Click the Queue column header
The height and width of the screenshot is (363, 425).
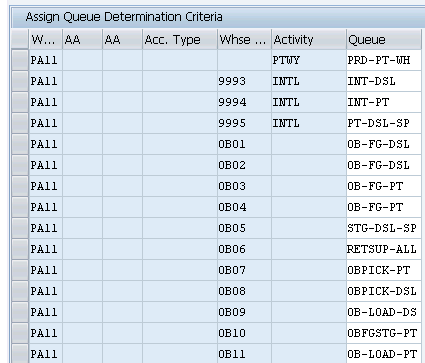click(384, 39)
